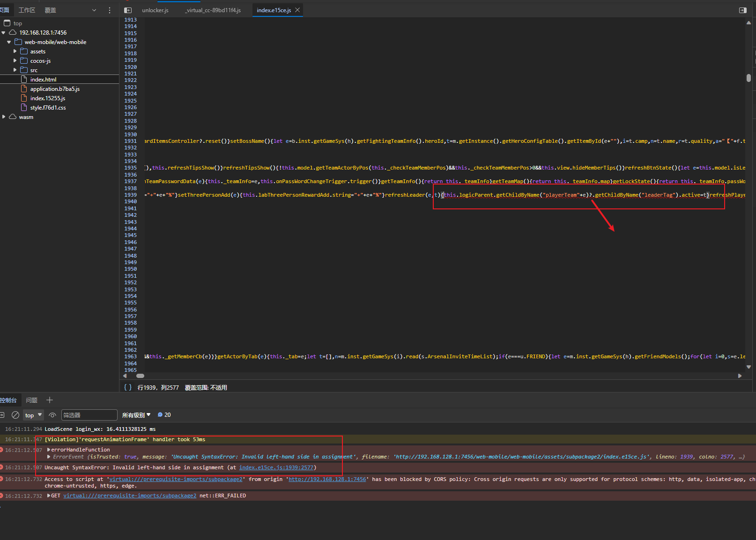Viewport: 756px width, 540px height.
Task: Expand the wasm tree node arrow
Action: 4,117
